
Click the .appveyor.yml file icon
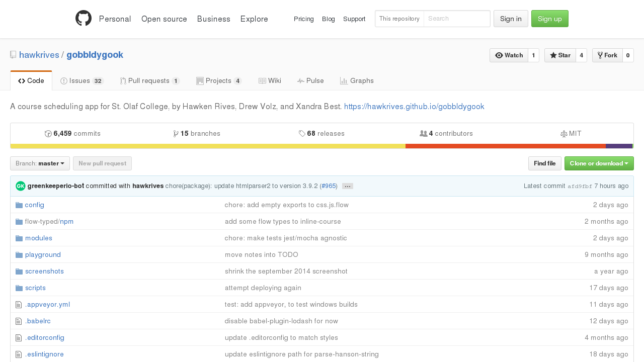click(19, 305)
